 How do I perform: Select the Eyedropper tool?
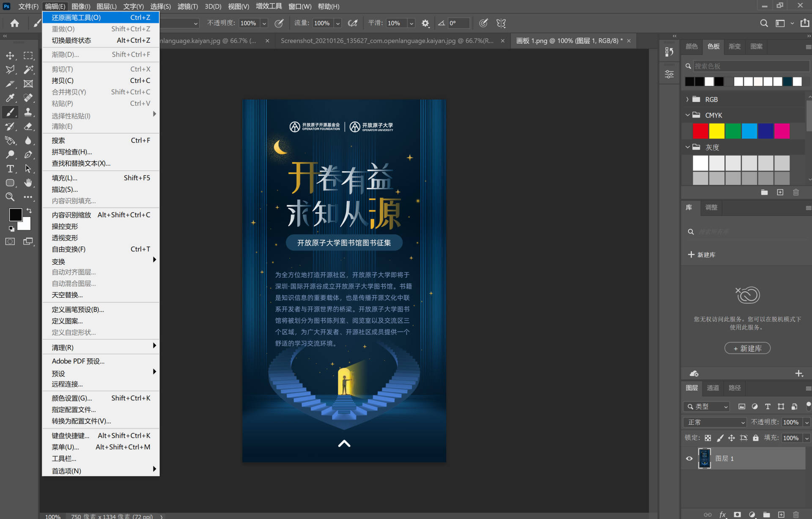10,98
